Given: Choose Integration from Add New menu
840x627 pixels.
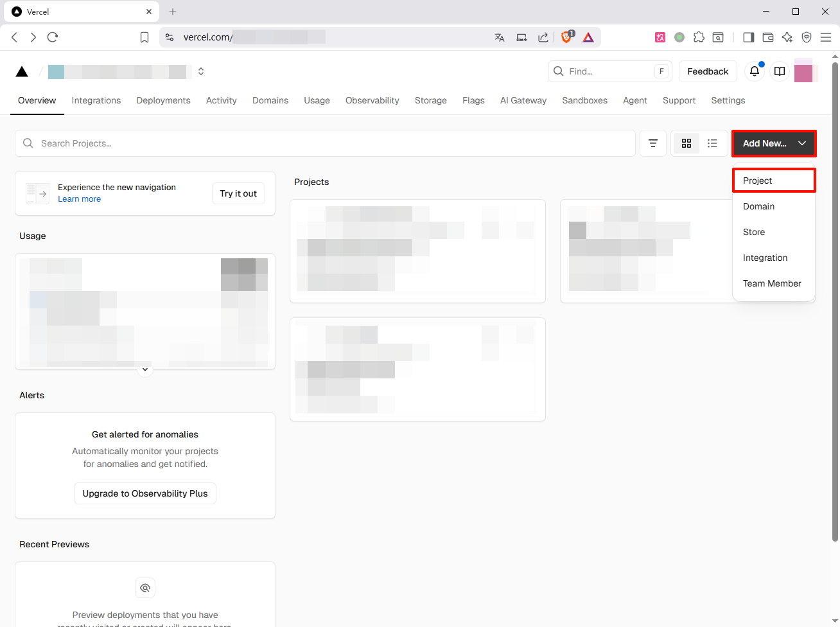Looking at the screenshot, I should pos(774,258).
